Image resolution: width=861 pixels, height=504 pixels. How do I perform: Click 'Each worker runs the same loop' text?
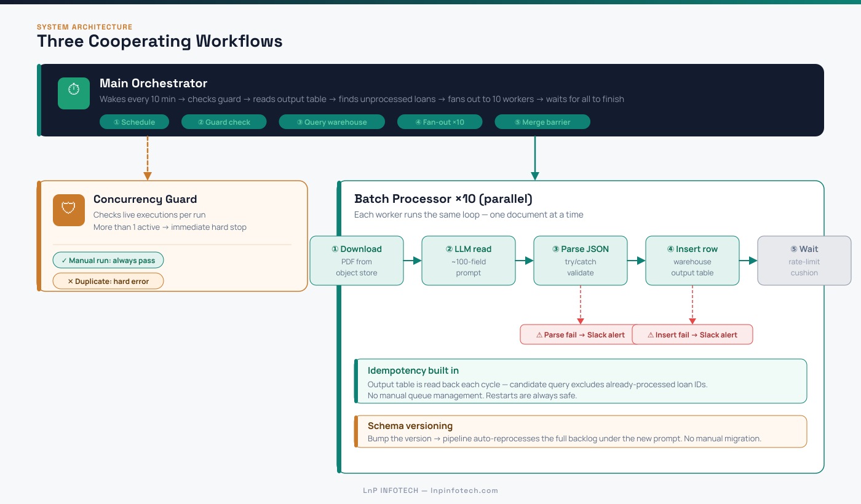(469, 215)
